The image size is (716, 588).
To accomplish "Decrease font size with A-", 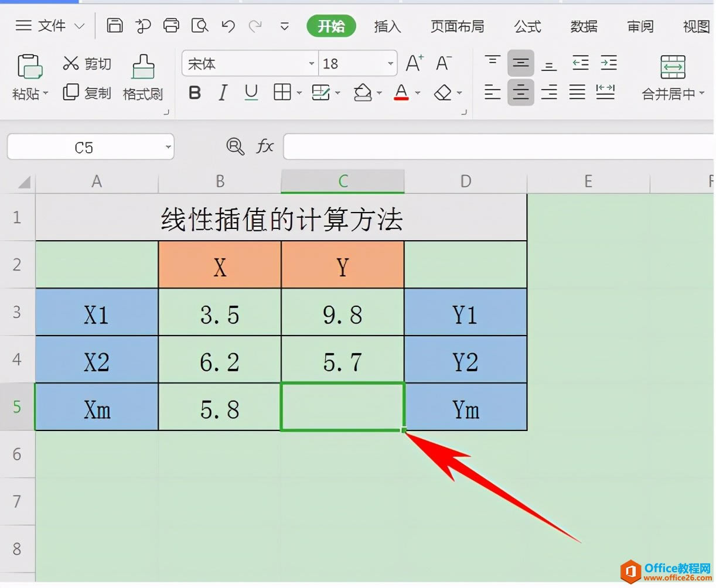I will coord(444,63).
